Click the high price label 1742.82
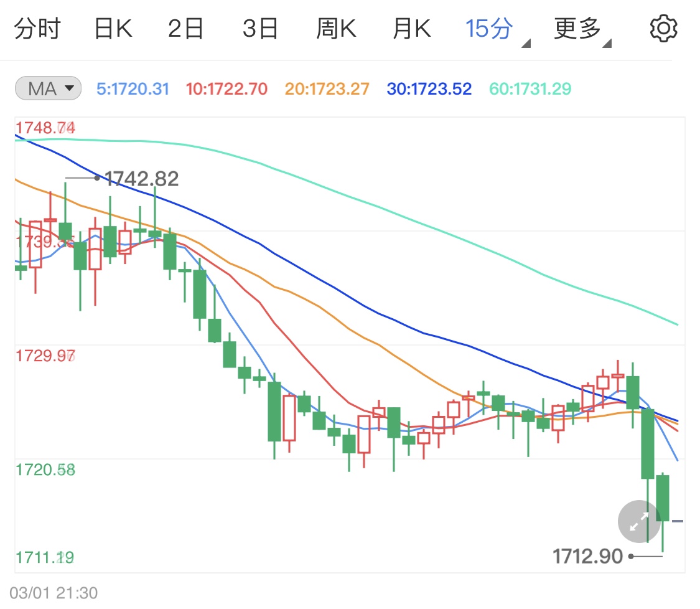The height and width of the screenshot is (609, 700). click(141, 179)
